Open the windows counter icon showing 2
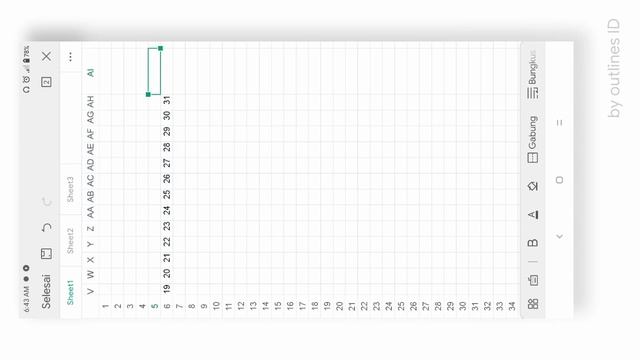Screen dimensions: 640x360 coord(46,82)
